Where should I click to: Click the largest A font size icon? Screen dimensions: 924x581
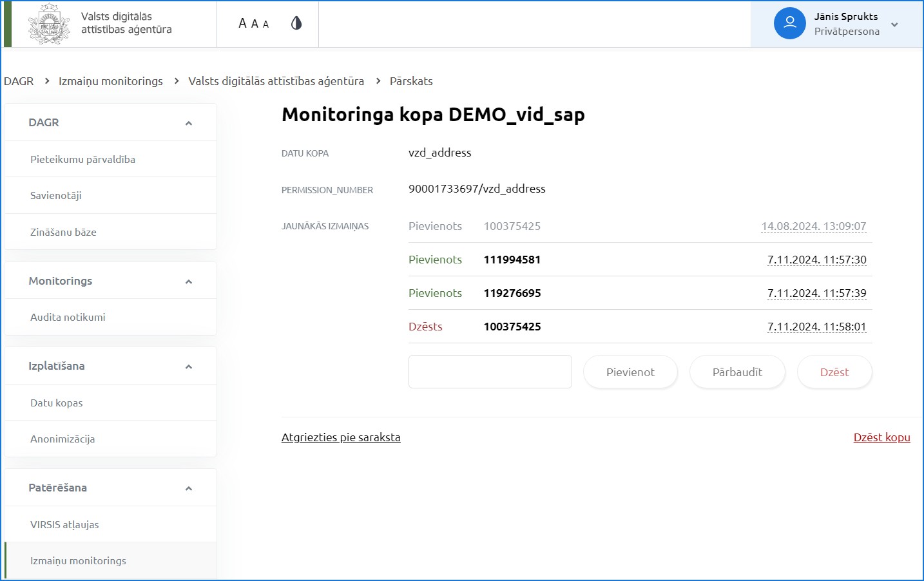pyautogui.click(x=243, y=23)
